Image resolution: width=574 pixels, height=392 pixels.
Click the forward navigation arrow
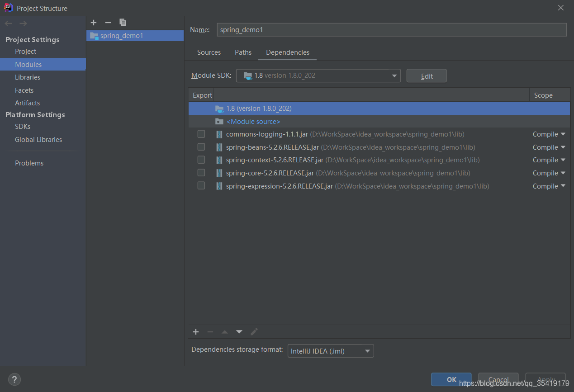23,24
